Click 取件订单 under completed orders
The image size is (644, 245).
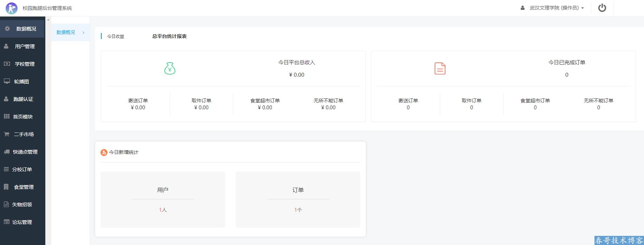tap(471, 101)
